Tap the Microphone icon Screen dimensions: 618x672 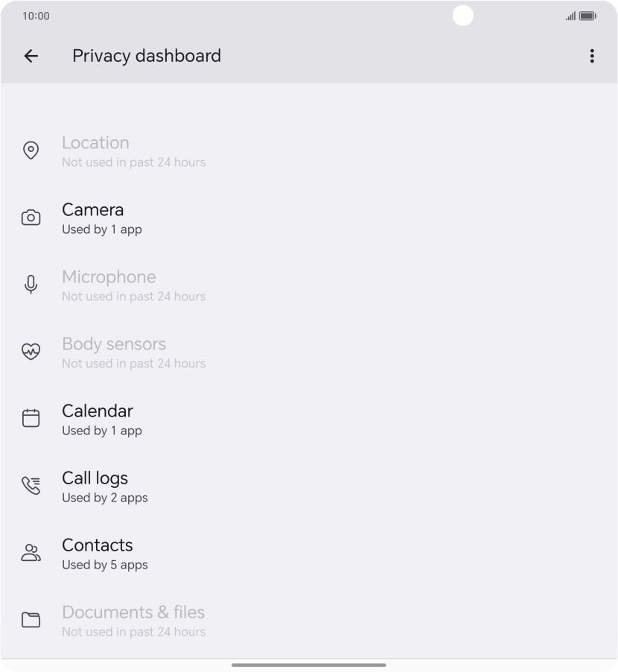coord(31,285)
